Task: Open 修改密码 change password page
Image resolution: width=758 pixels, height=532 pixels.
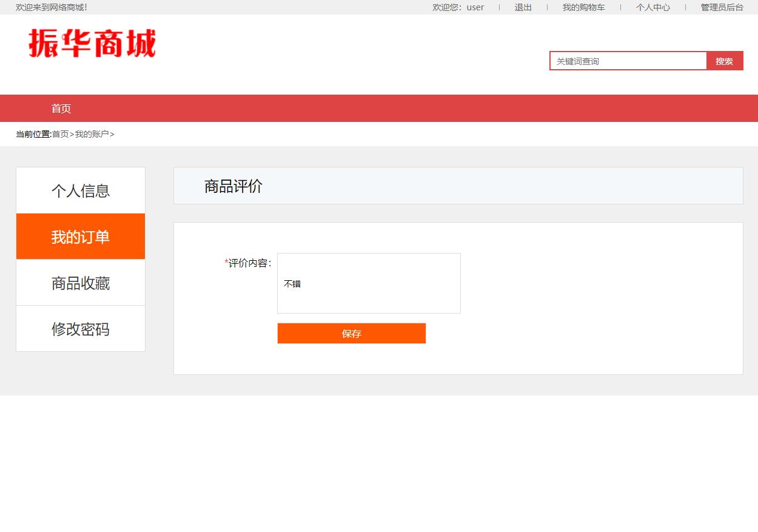Action: 80,329
